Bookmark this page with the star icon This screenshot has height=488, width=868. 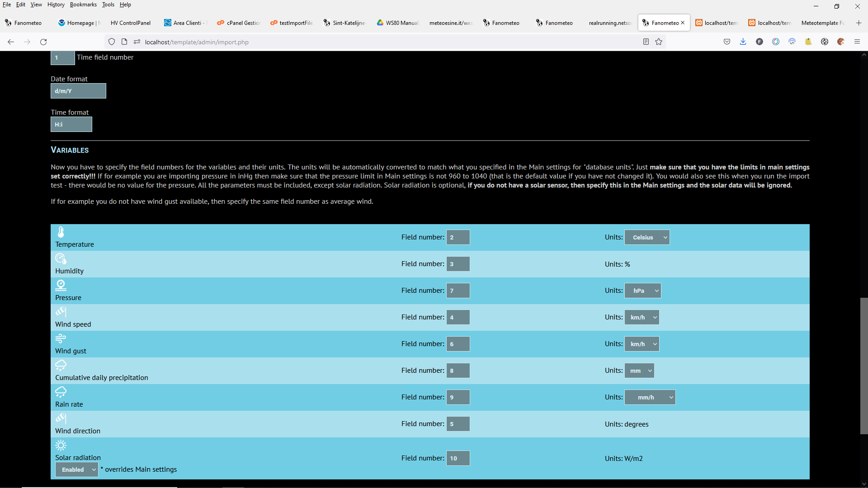tap(659, 42)
